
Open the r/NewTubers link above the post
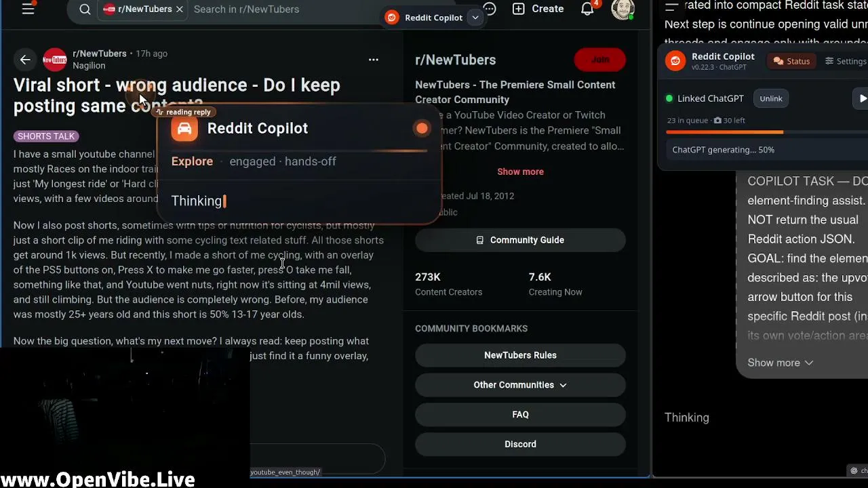pos(100,54)
